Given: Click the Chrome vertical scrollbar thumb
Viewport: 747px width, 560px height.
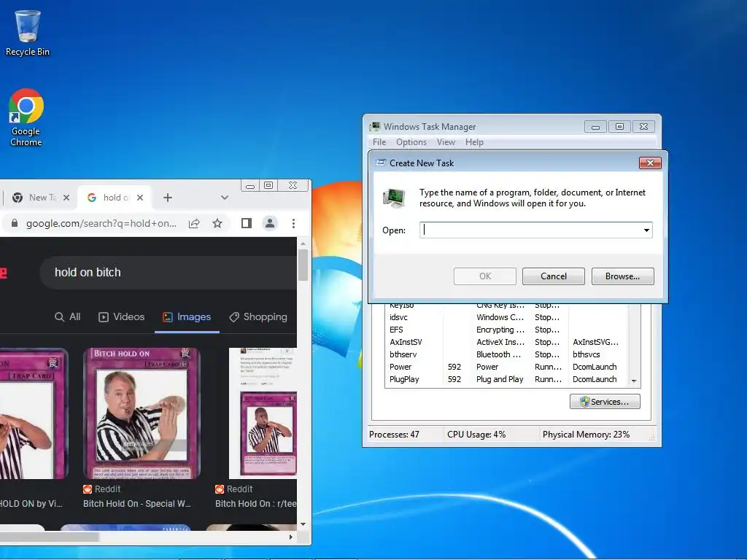Looking at the screenshot, I should (x=303, y=265).
